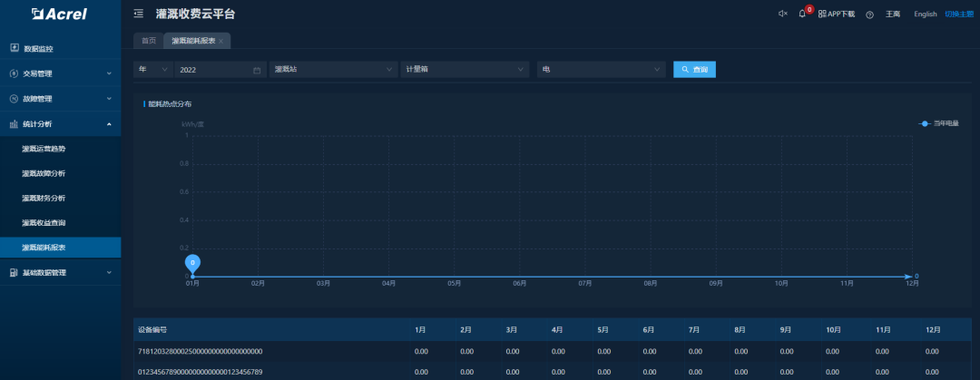Screen dimensions: 980x380
Task: Open APP下载 QR download
Action: pos(837,14)
